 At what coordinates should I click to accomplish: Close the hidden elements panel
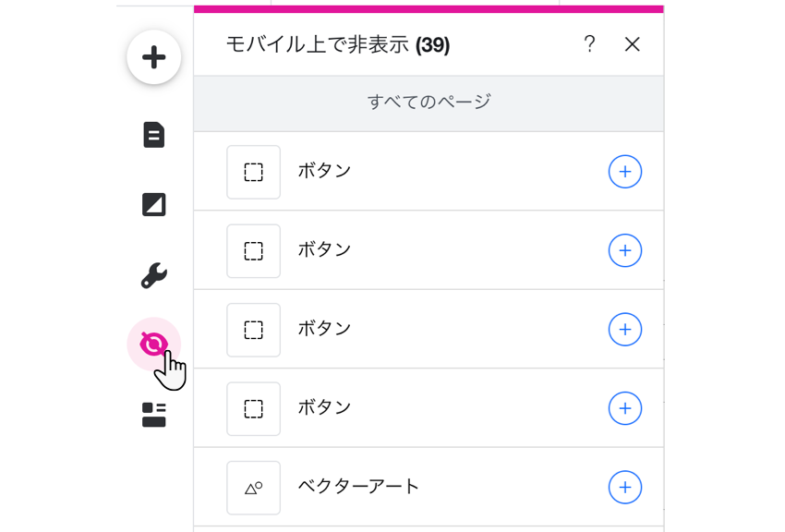[633, 43]
